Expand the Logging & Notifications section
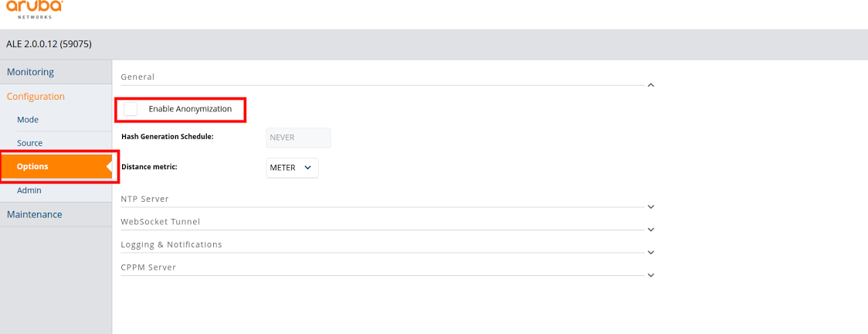The width and height of the screenshot is (868, 334). click(x=651, y=252)
